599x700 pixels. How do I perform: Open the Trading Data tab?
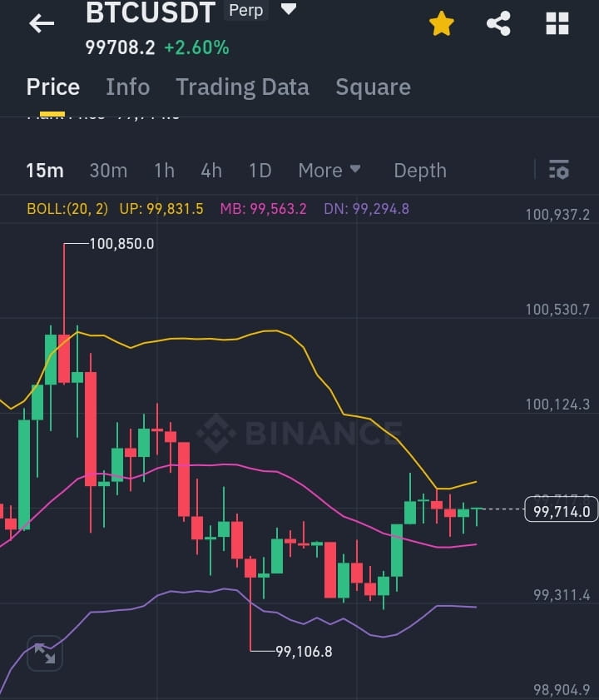coord(243,87)
